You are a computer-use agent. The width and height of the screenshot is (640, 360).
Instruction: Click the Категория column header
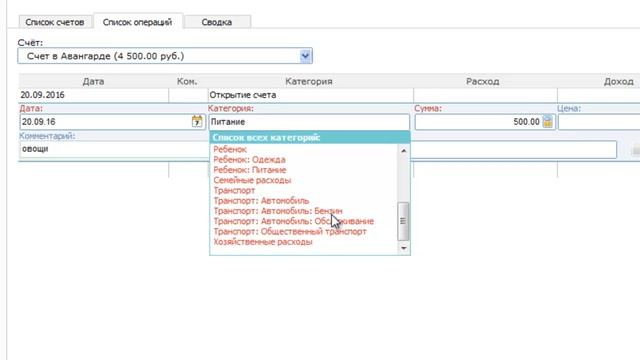(309, 81)
